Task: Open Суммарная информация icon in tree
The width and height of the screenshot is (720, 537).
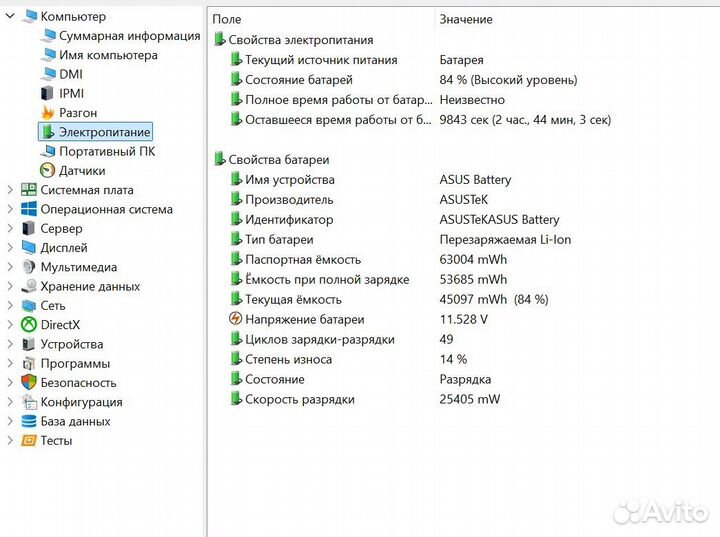Action: click(48, 36)
